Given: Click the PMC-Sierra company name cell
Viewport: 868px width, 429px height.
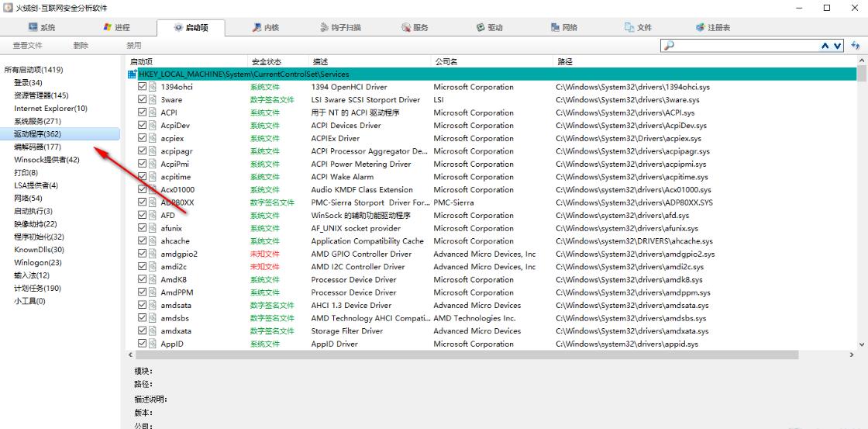Looking at the screenshot, I should click(453, 202).
